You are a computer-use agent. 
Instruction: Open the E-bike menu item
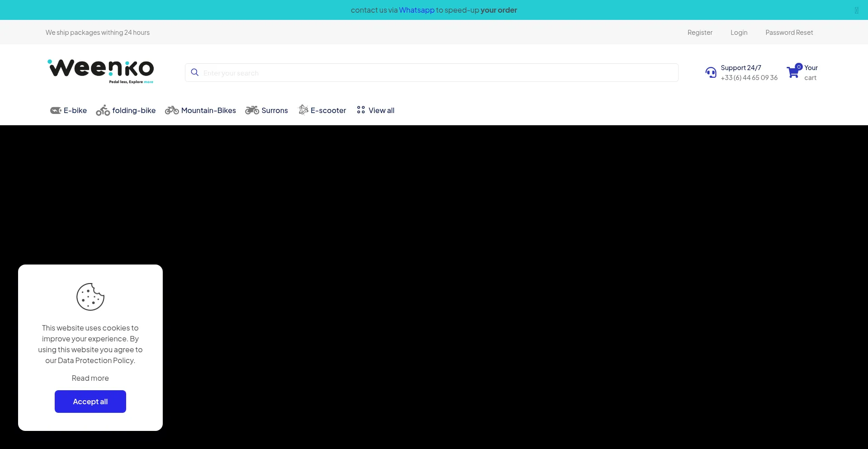68,110
